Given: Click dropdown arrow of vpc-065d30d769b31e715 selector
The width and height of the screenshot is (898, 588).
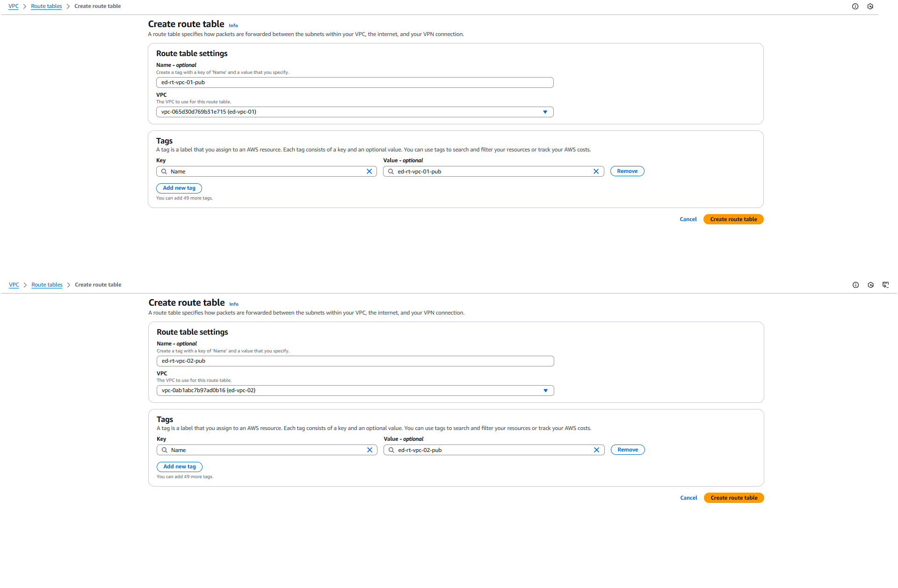Looking at the screenshot, I should click(x=545, y=112).
